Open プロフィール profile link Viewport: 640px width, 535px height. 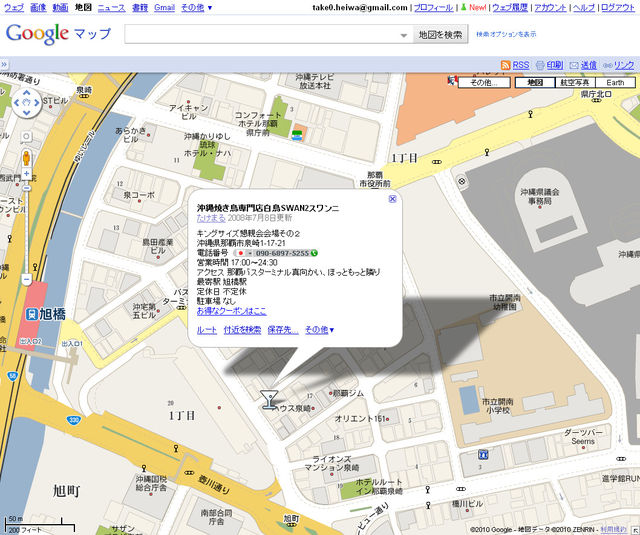pyautogui.click(x=433, y=7)
